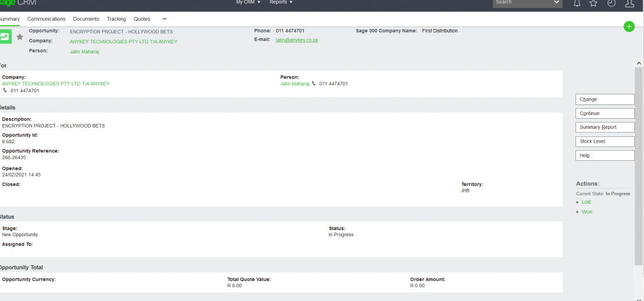Show more tabs via the ellipsis

pos(164,19)
